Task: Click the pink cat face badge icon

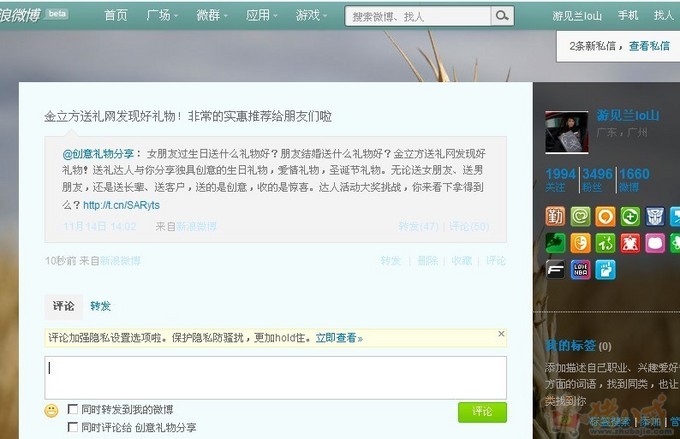Action: [x=655, y=243]
